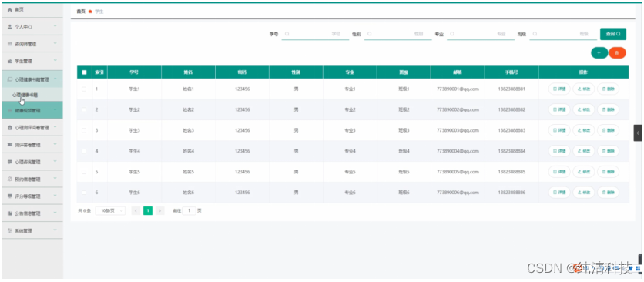
Task: Check the checkbox for row 学生6
Action: pos(84,193)
